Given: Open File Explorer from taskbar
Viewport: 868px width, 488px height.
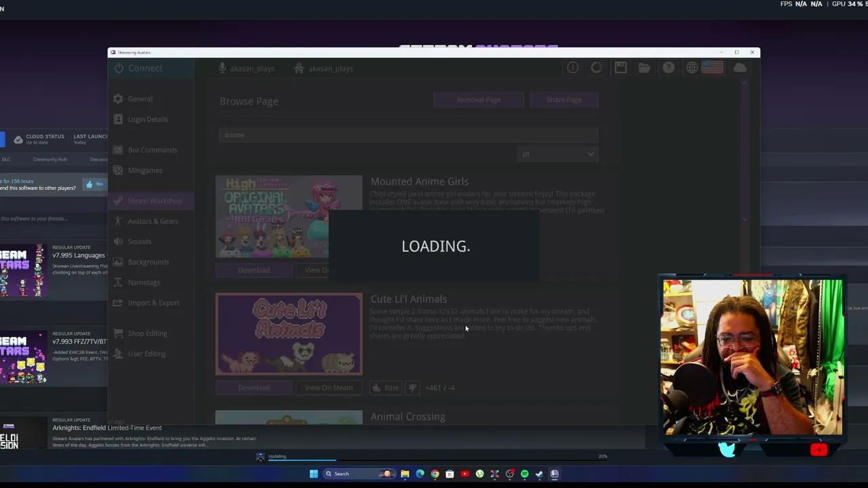Looking at the screenshot, I should 405,474.
